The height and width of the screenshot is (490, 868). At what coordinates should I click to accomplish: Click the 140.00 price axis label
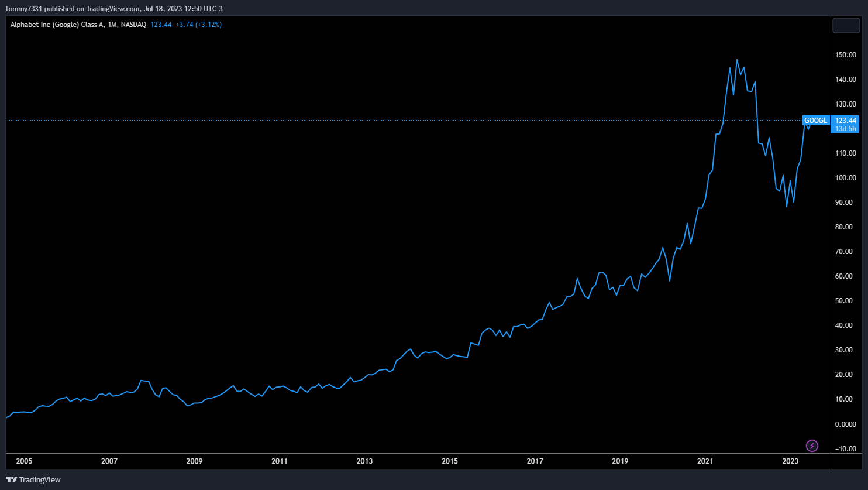tap(846, 80)
